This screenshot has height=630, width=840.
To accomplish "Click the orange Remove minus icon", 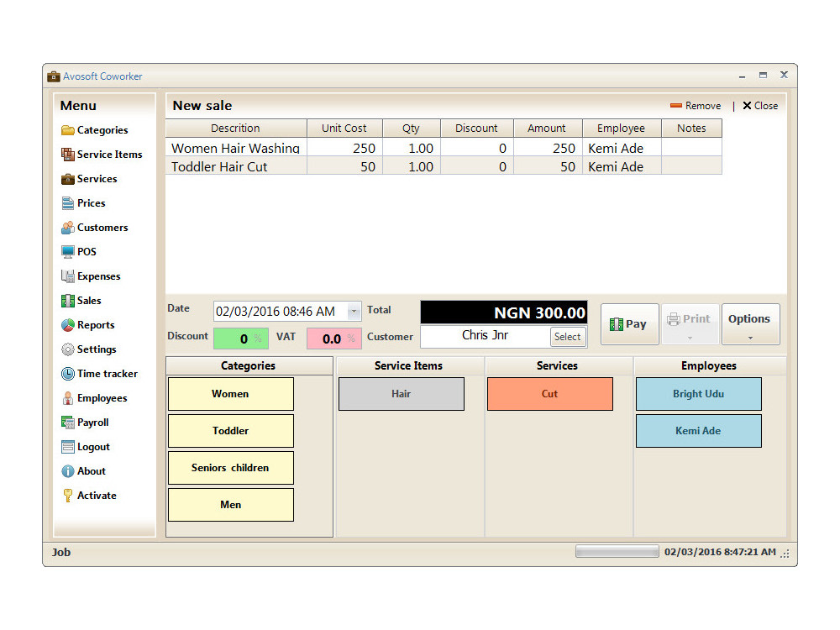I will coord(676,106).
